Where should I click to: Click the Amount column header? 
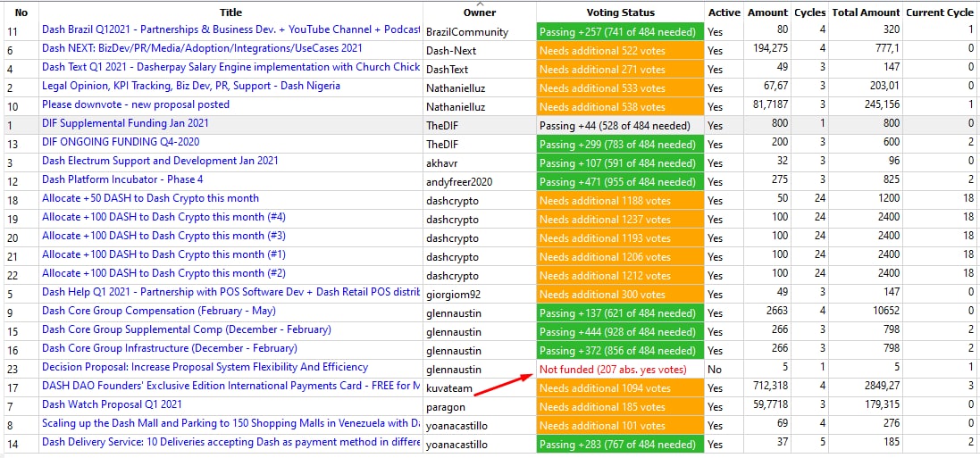767,12
